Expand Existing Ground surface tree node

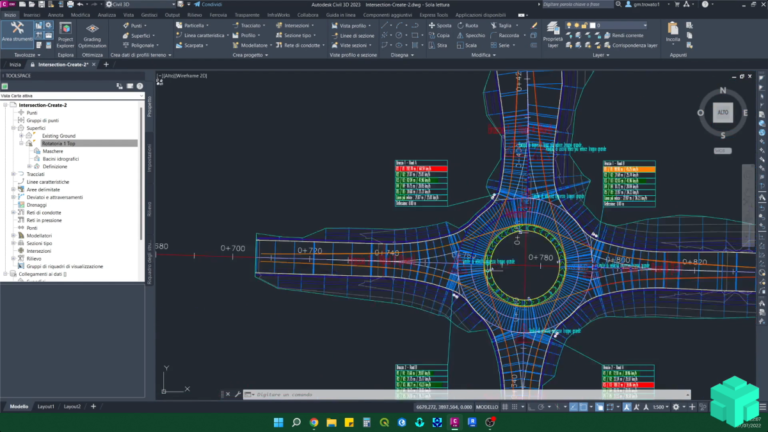point(22,136)
